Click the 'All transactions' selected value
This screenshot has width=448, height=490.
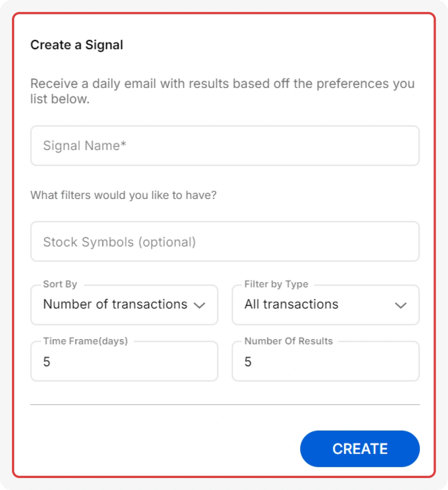click(291, 304)
